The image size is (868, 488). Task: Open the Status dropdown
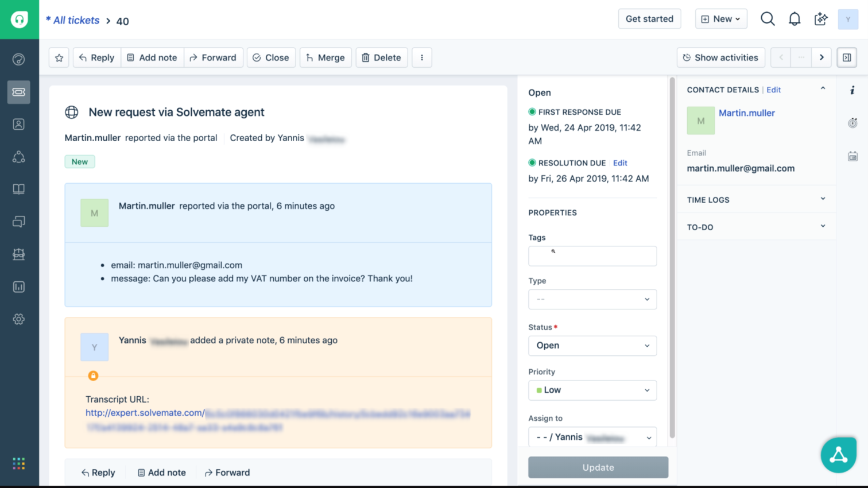592,346
